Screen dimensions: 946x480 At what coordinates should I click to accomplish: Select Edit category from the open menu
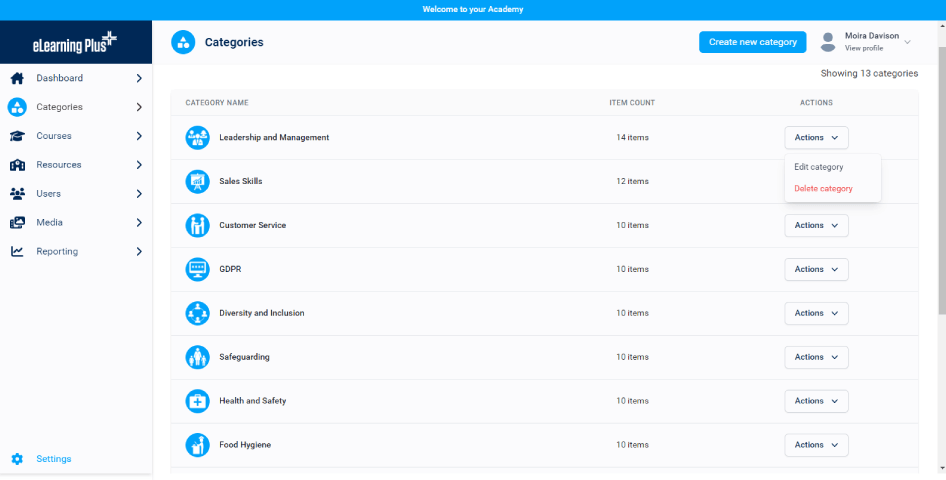pyautogui.click(x=819, y=167)
